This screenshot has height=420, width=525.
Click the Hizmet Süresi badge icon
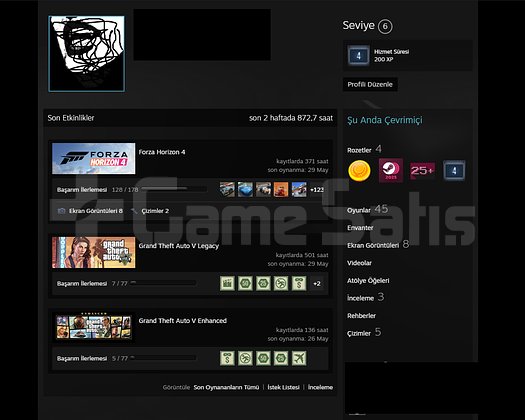click(359, 55)
